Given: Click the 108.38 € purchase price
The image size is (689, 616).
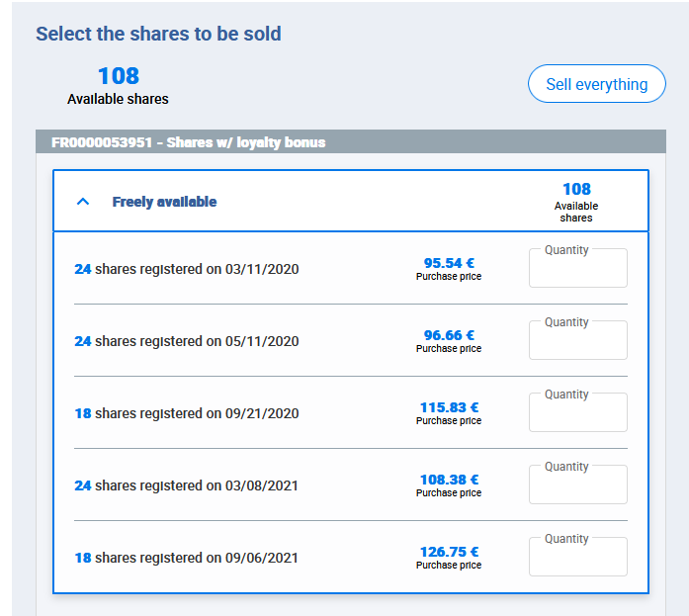Looking at the screenshot, I should click(x=449, y=480).
